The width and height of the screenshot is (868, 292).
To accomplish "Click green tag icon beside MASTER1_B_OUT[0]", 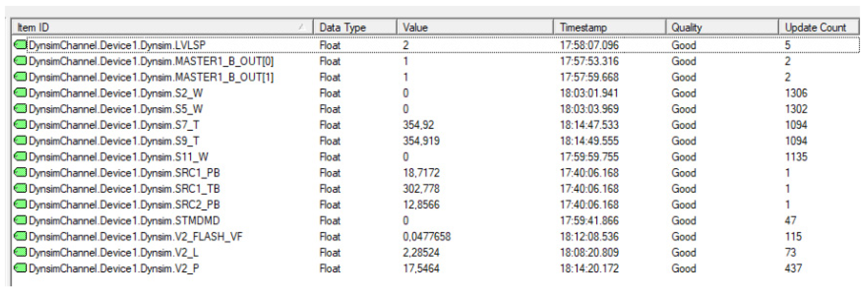I will (20, 61).
